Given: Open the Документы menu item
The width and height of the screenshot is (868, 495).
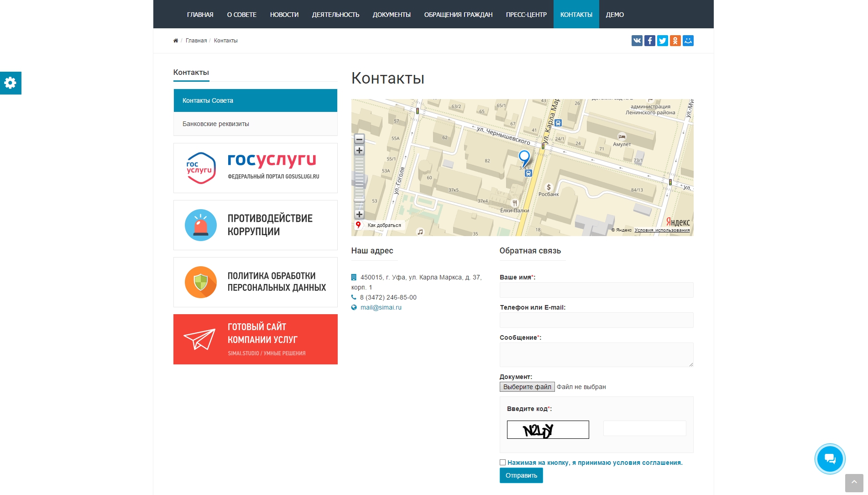Looking at the screenshot, I should pos(391,15).
